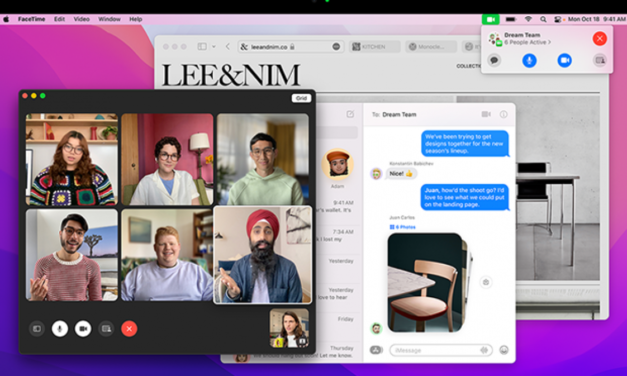This screenshot has height=376, width=627.
Task: Click the self-view video thumbnail
Action: coord(289,328)
